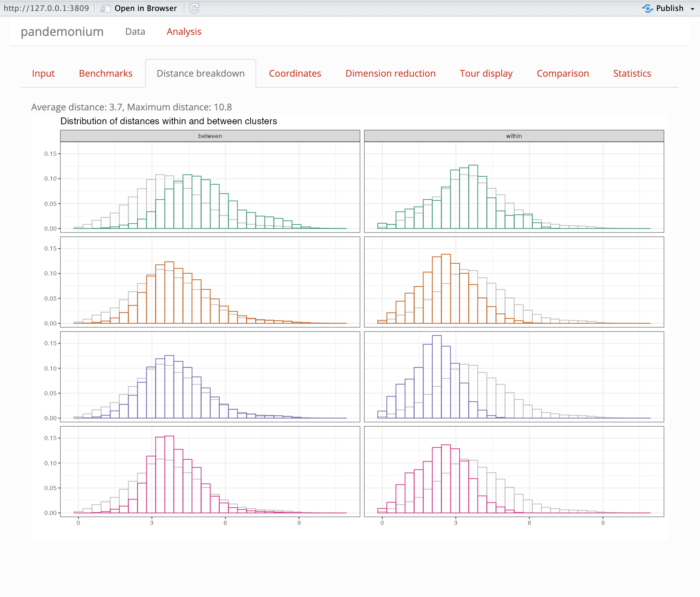Click the green within-cluster histogram panel
Image resolution: width=700 pixels, height=597 pixels.
tap(514, 187)
